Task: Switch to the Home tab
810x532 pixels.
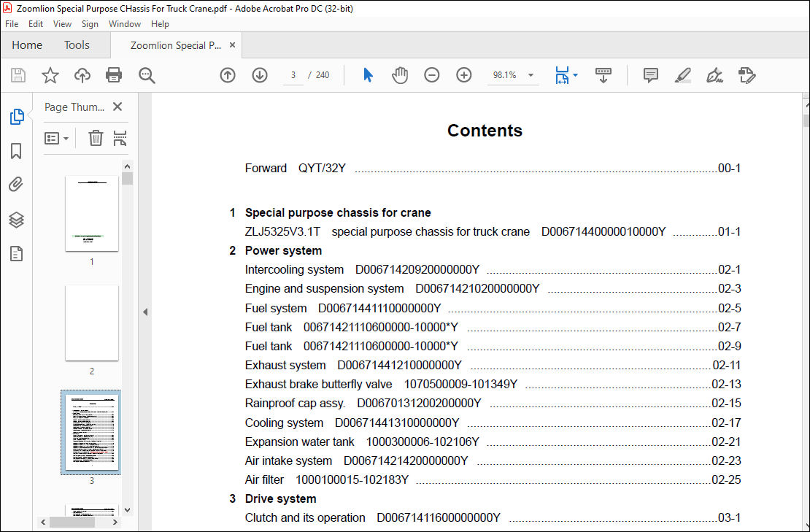Action: click(27, 45)
